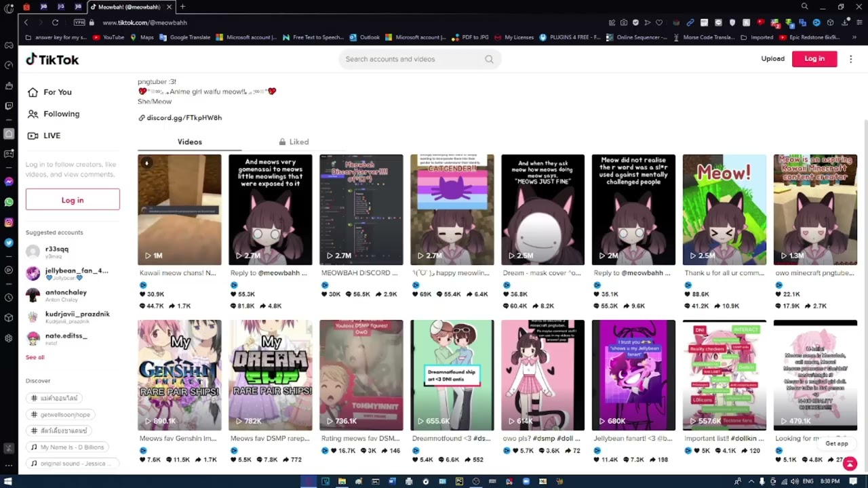Open WhatsApp in the Opera GX sidebar

pos(9,202)
